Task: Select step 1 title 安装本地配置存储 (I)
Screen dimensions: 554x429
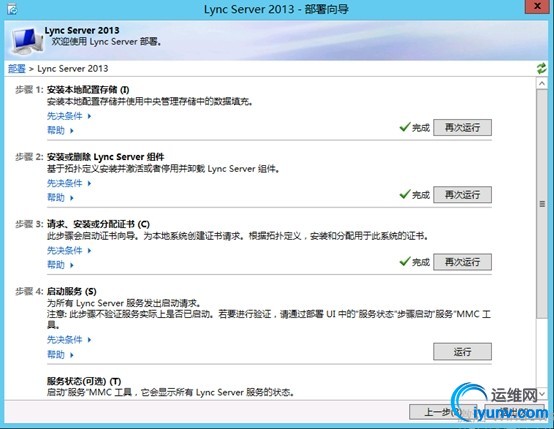Action: click(88, 90)
